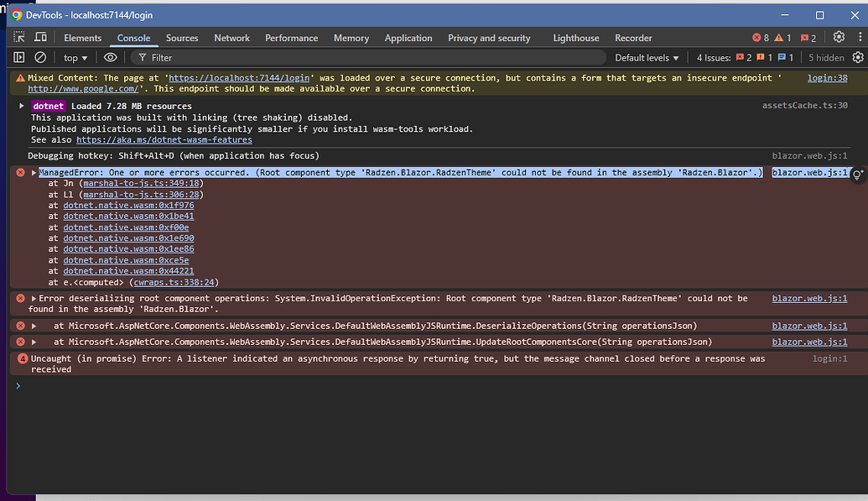Select the inspect element tool
Image resolution: width=868 pixels, height=501 pixels.
pos(18,37)
